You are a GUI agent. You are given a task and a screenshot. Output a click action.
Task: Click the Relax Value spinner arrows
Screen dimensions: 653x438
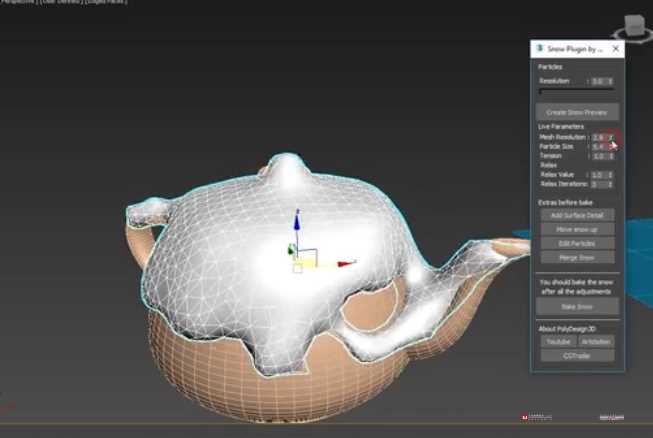[x=611, y=175]
